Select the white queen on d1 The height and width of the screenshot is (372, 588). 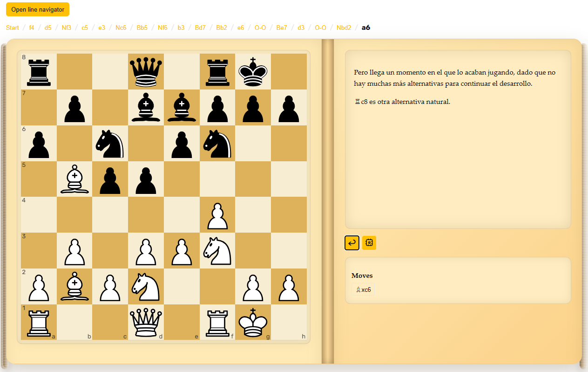point(146,322)
